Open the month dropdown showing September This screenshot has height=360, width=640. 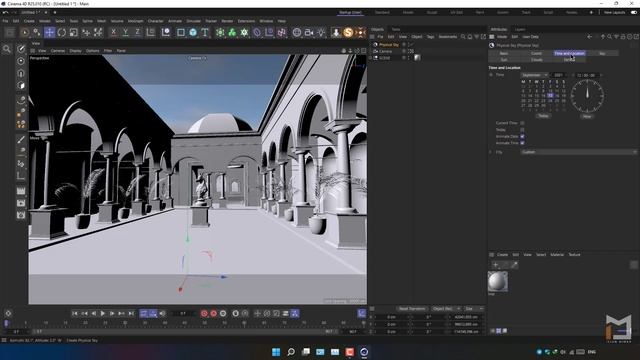pyautogui.click(x=534, y=75)
